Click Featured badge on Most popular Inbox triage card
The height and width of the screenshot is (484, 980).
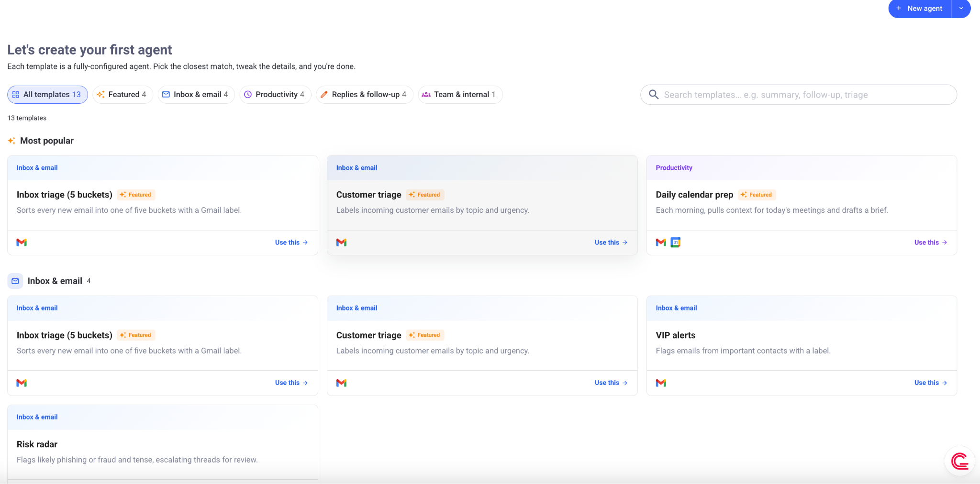coord(136,195)
